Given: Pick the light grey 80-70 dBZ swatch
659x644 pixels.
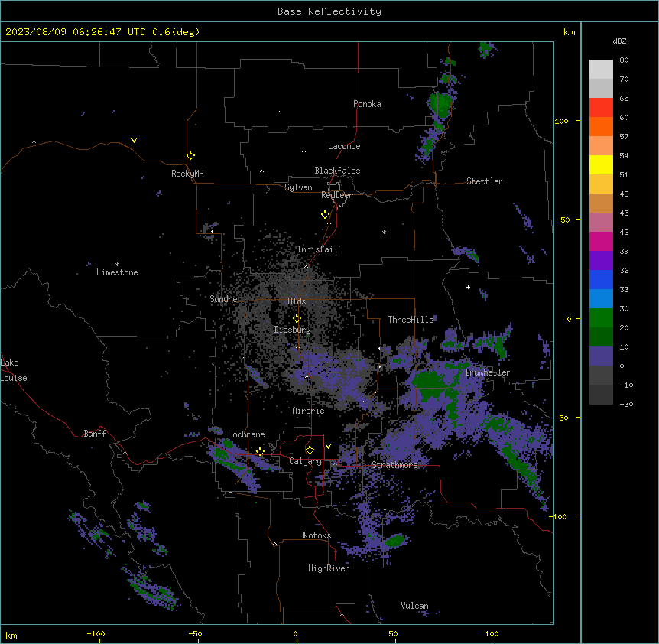Looking at the screenshot, I should tap(601, 70).
